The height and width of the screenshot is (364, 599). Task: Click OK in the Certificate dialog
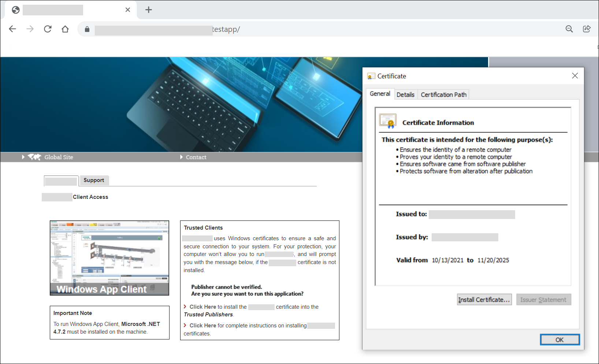coord(559,340)
